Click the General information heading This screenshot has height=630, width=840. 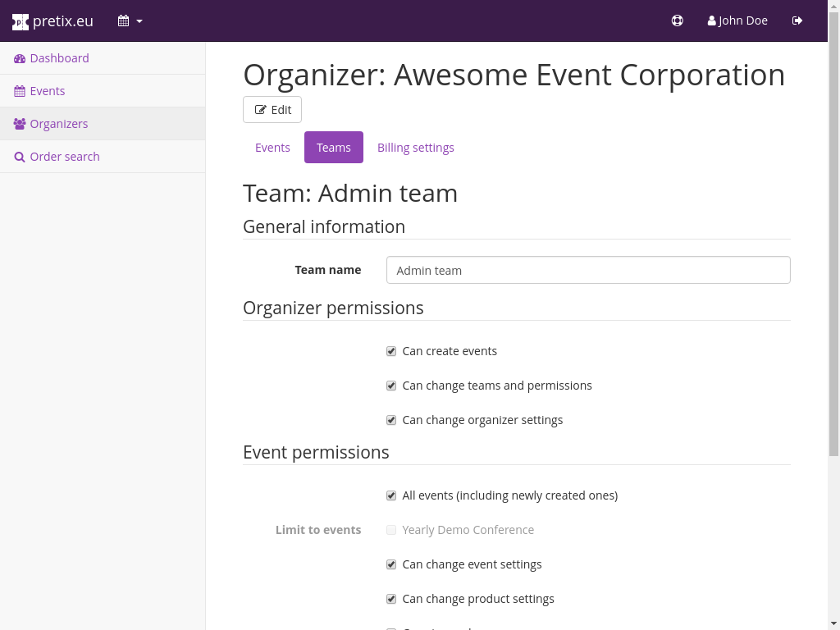pos(324,226)
